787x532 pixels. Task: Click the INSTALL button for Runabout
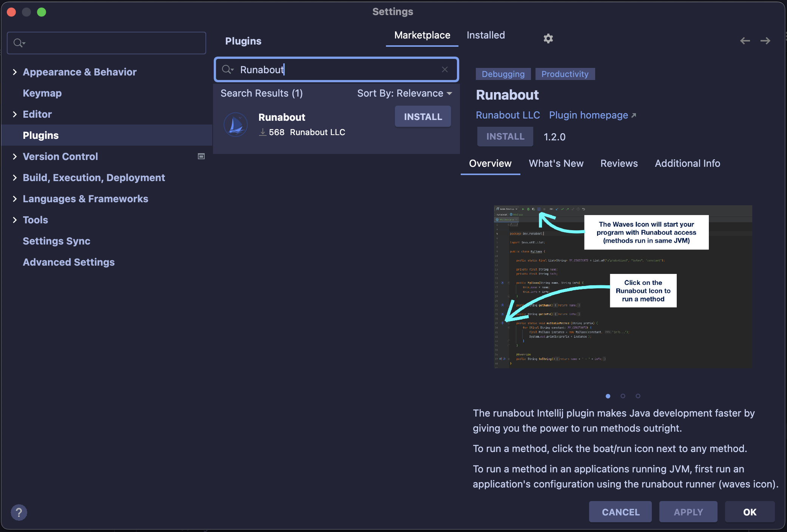coord(423,116)
